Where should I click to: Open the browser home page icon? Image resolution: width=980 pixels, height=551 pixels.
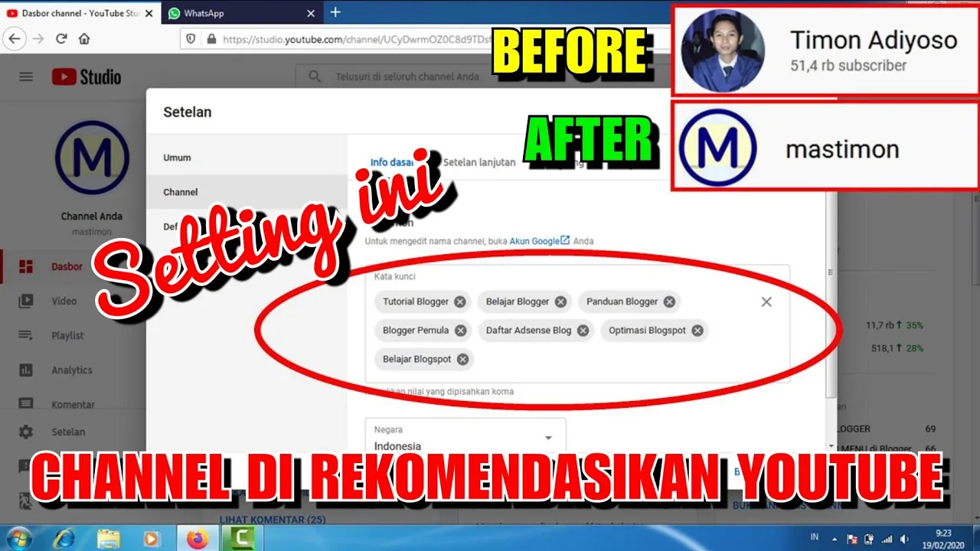point(84,38)
